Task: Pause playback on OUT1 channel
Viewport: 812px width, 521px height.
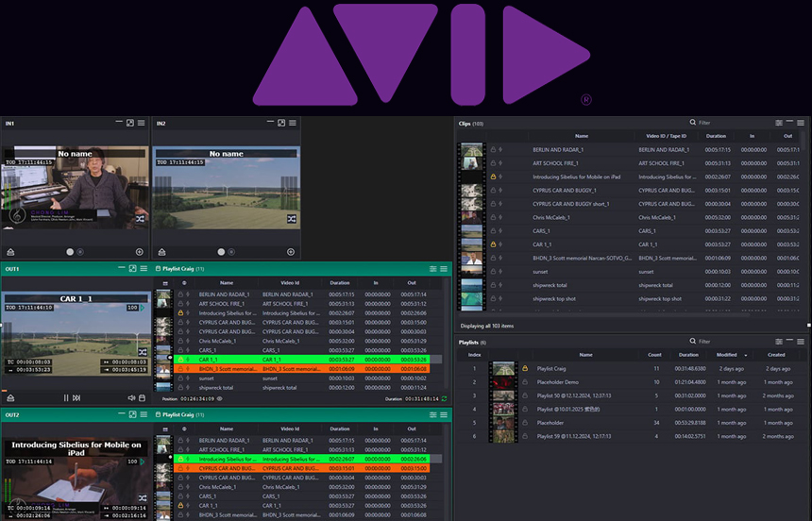Action: 66,397
